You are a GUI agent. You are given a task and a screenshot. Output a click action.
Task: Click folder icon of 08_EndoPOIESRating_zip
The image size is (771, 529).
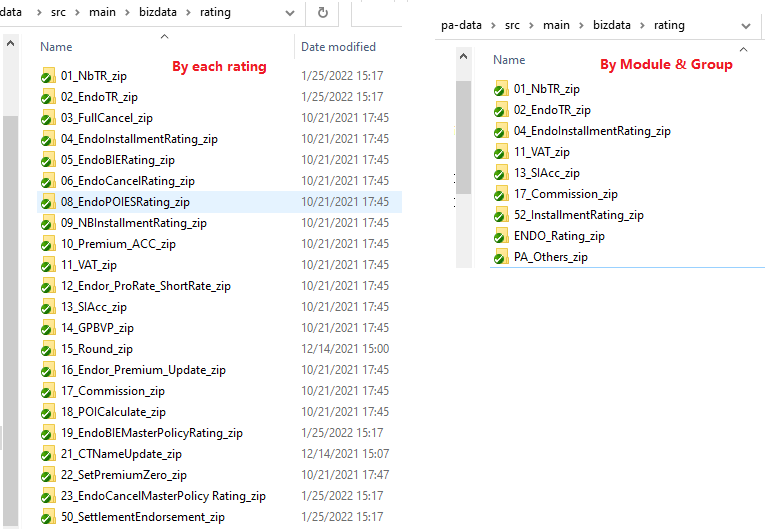[x=47, y=202]
